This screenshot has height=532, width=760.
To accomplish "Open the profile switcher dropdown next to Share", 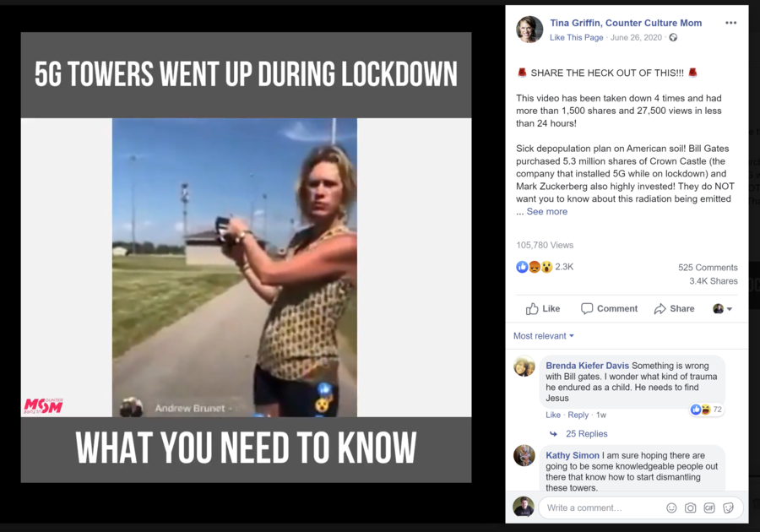I will (x=722, y=308).
